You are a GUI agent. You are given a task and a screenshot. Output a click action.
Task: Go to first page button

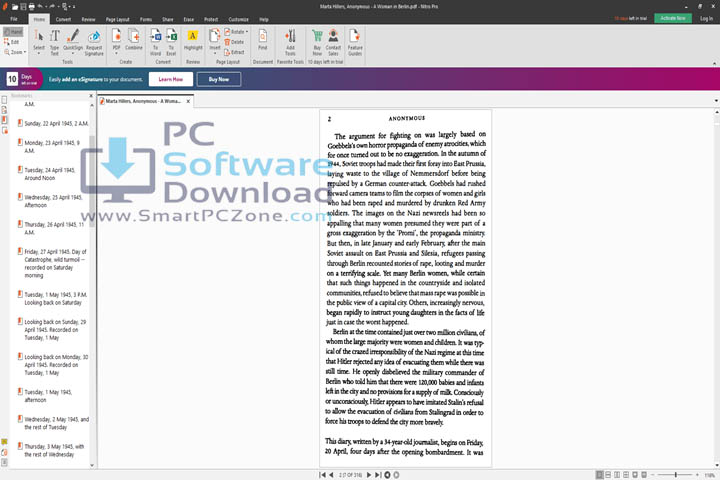[x=322, y=474]
